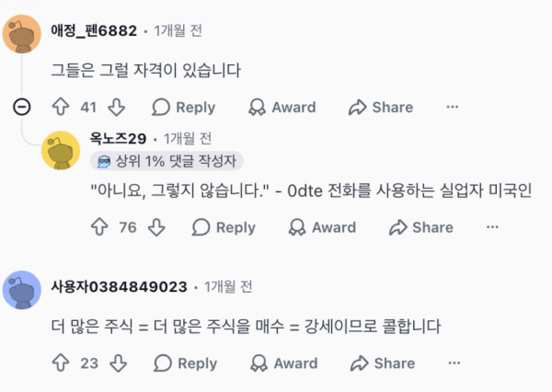This screenshot has width=552, height=392.
Task: Upvote the comment with 23 points
Action: tap(61, 363)
